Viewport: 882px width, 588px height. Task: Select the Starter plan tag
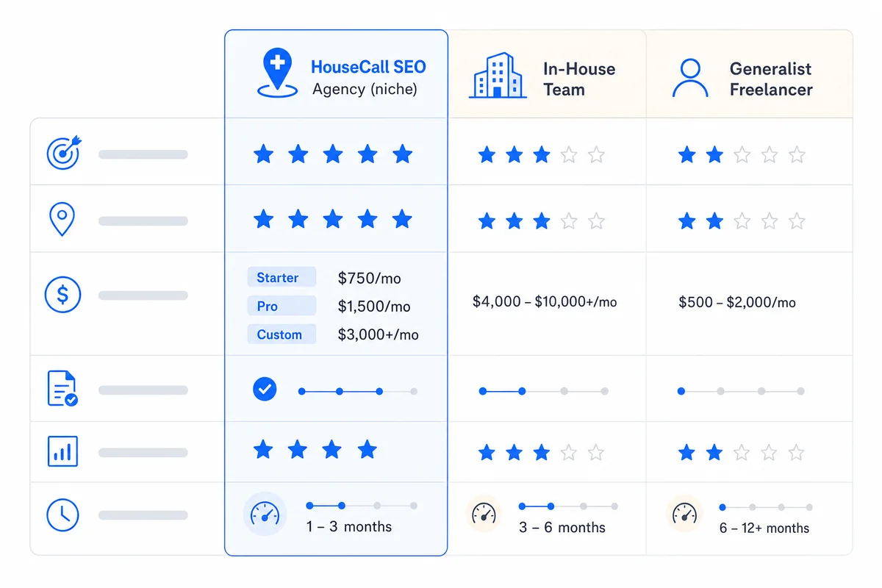pos(282,278)
